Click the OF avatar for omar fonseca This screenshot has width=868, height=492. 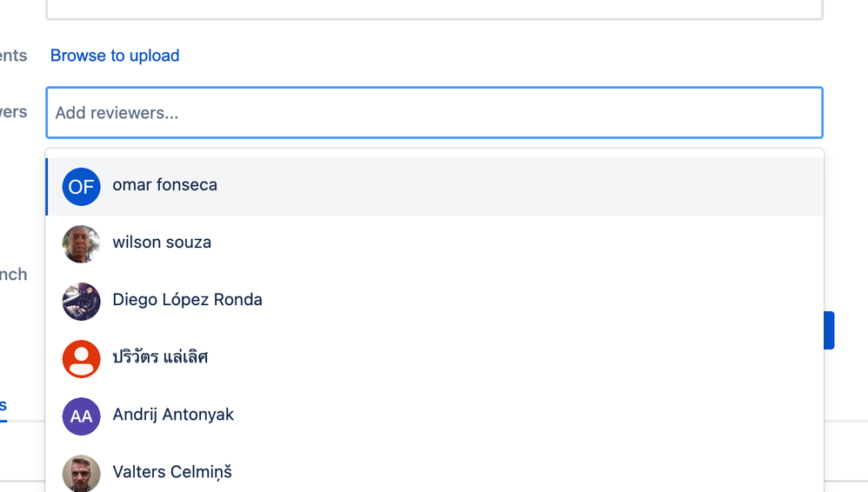82,187
